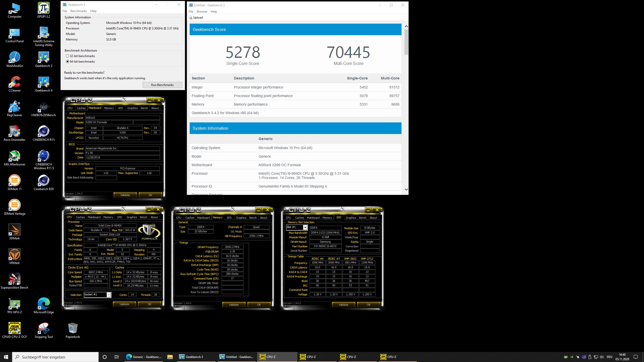644x362 pixels.
Task: Open Task View on taskbar
Action: click(117, 357)
